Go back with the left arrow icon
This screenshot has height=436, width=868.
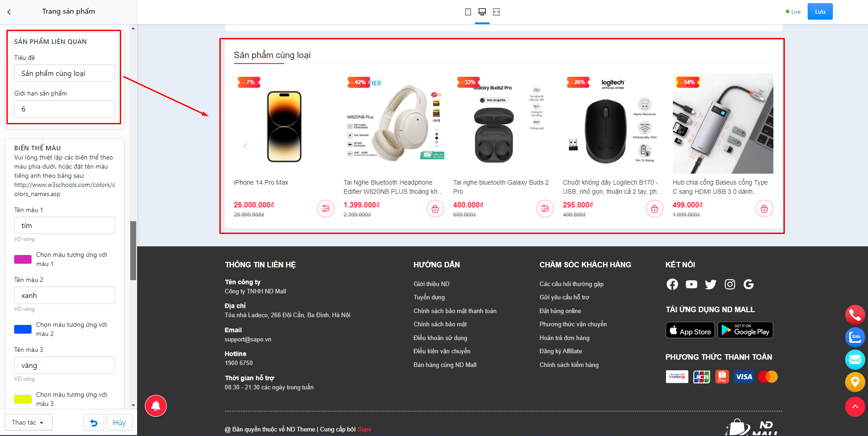coord(9,12)
